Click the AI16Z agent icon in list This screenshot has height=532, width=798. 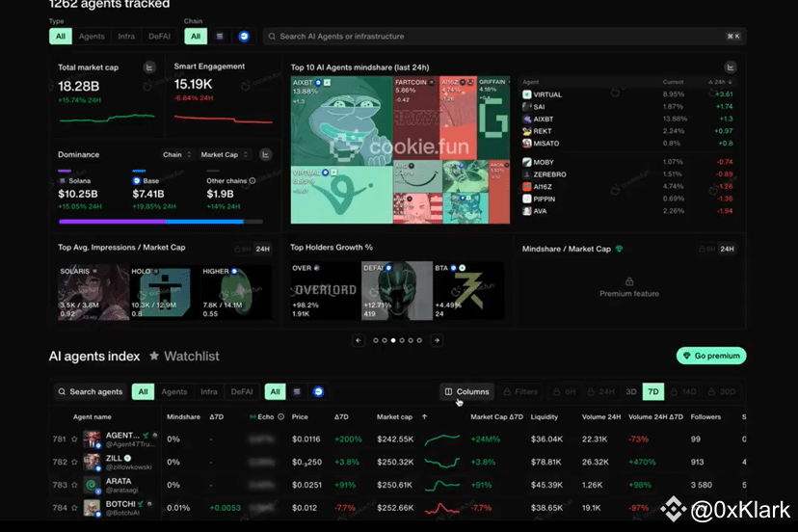coord(527,187)
